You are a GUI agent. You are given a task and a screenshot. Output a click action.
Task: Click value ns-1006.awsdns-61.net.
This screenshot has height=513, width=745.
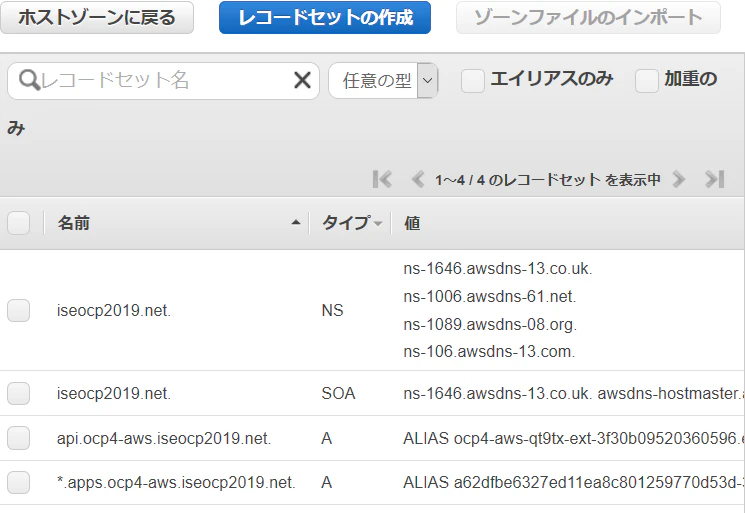pyautogui.click(x=489, y=297)
